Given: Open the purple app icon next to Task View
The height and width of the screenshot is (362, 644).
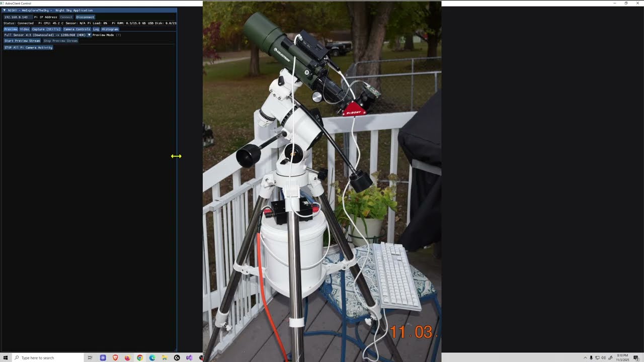Looking at the screenshot, I should (x=103, y=357).
